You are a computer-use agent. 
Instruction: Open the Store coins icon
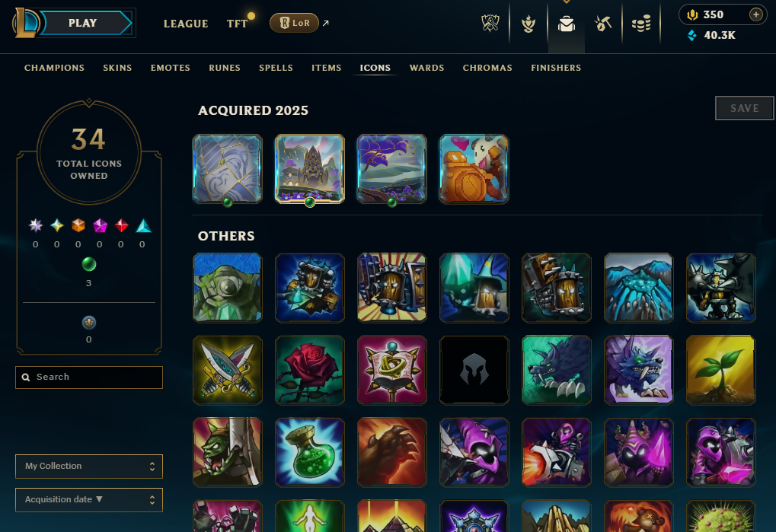pyautogui.click(x=641, y=24)
